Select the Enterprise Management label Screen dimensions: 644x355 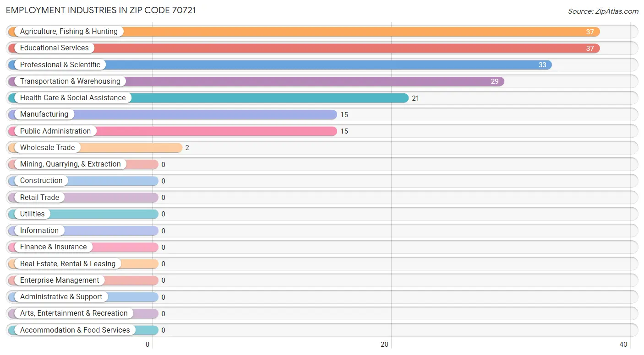pos(60,280)
